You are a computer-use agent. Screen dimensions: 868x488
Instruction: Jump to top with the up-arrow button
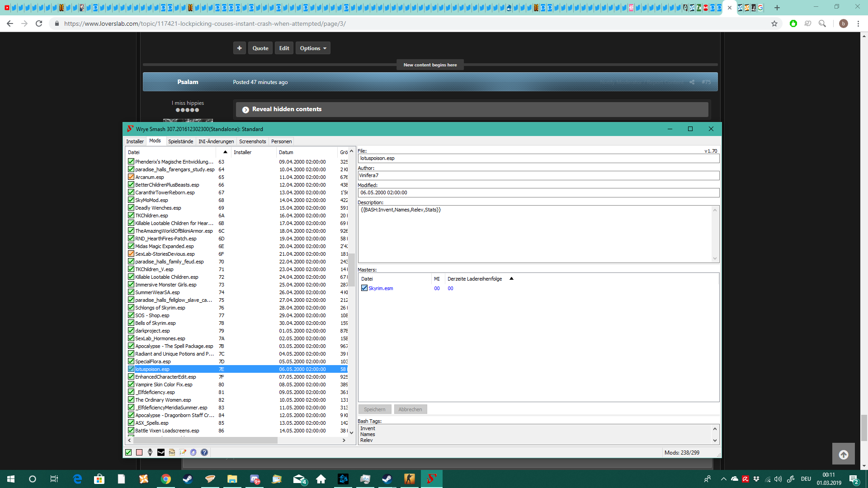coord(844,455)
